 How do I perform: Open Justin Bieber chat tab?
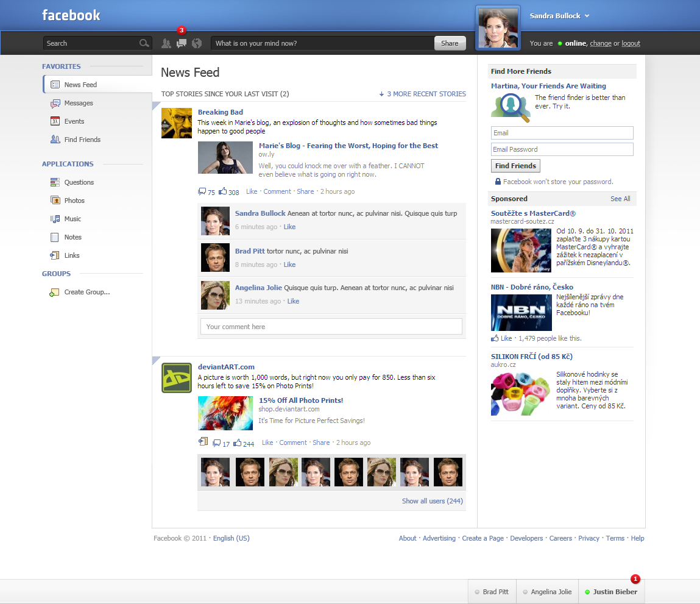(x=612, y=591)
